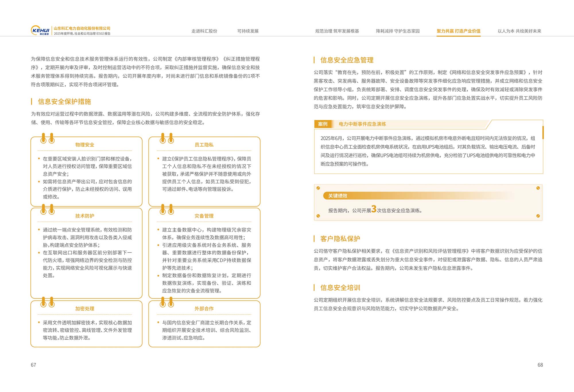Screen dimensions: 574x392
Task: Click the orange 案例 label tag
Action: pyautogui.click(x=323, y=124)
